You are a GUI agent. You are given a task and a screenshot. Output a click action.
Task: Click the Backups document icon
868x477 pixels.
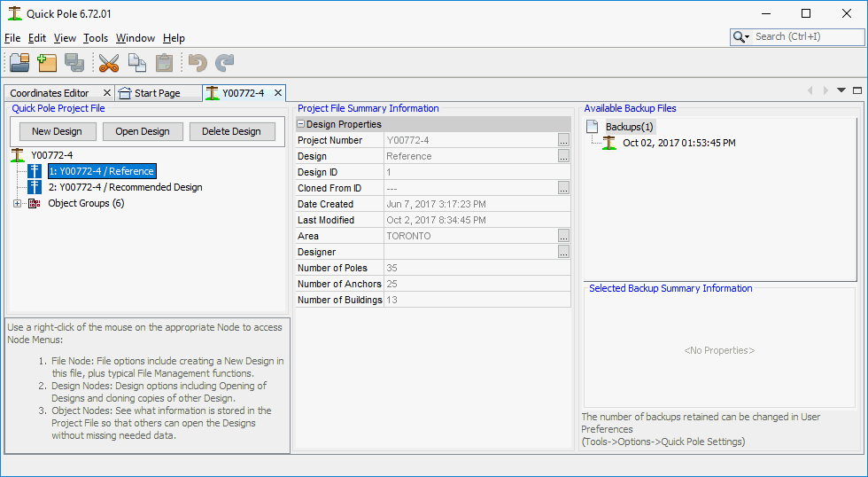(x=593, y=127)
